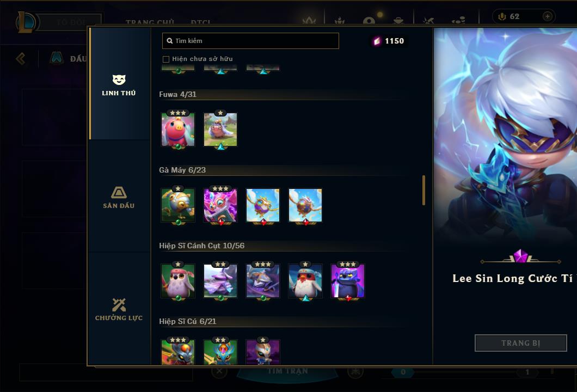Click the plus icon beside 62 currency

pos(548,16)
